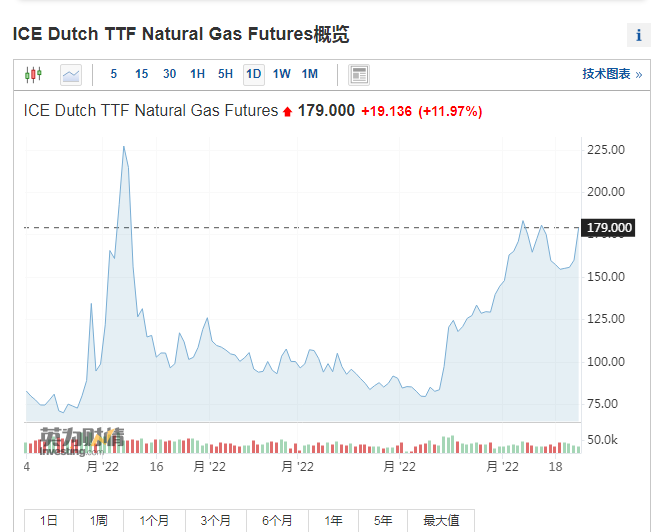Click the 179.000 price label on axis

[609, 228]
